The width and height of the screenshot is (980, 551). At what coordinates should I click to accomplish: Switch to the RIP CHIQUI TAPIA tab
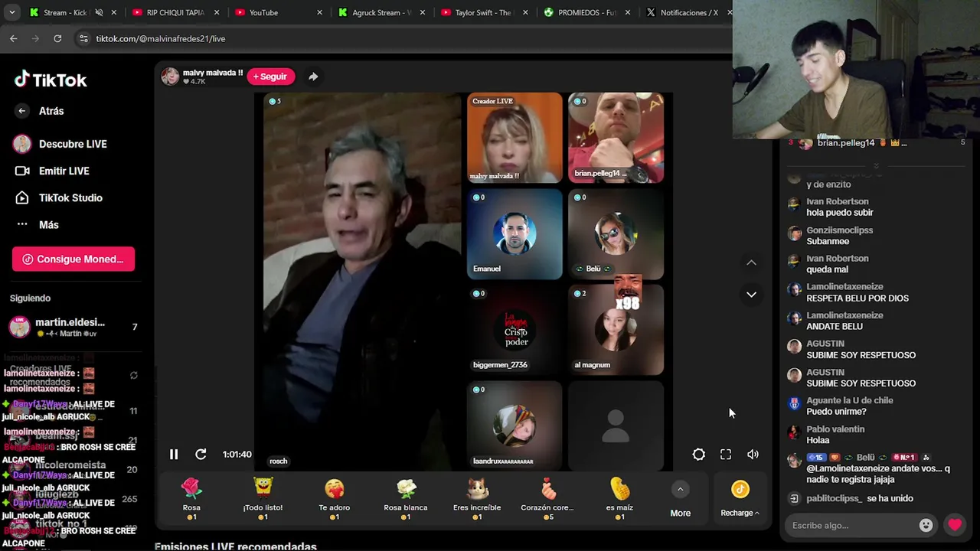(x=175, y=12)
